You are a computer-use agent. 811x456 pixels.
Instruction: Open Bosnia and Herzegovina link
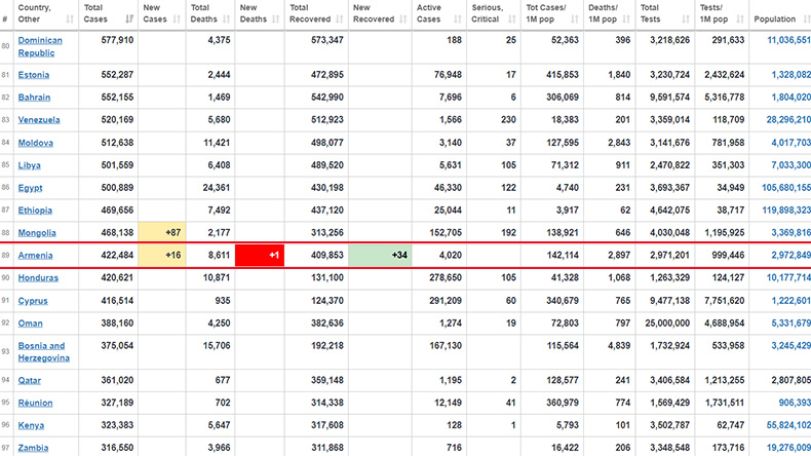[x=43, y=352]
